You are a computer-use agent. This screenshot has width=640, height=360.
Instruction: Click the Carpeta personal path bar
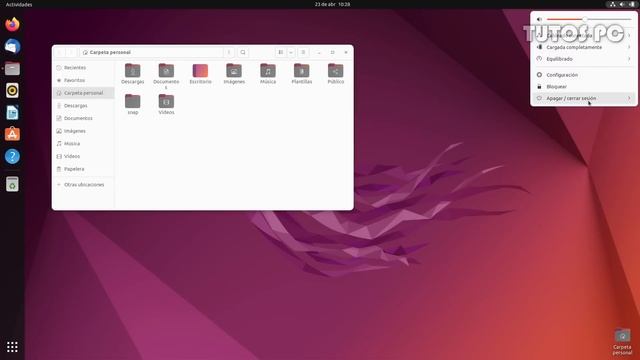[151, 52]
